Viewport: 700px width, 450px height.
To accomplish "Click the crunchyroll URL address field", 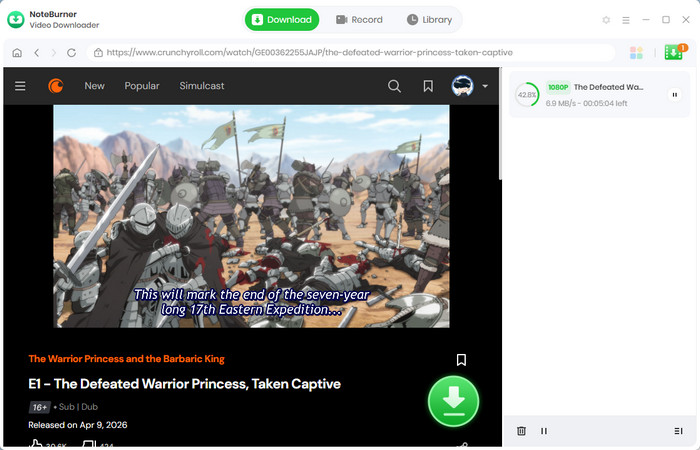I will (x=350, y=53).
